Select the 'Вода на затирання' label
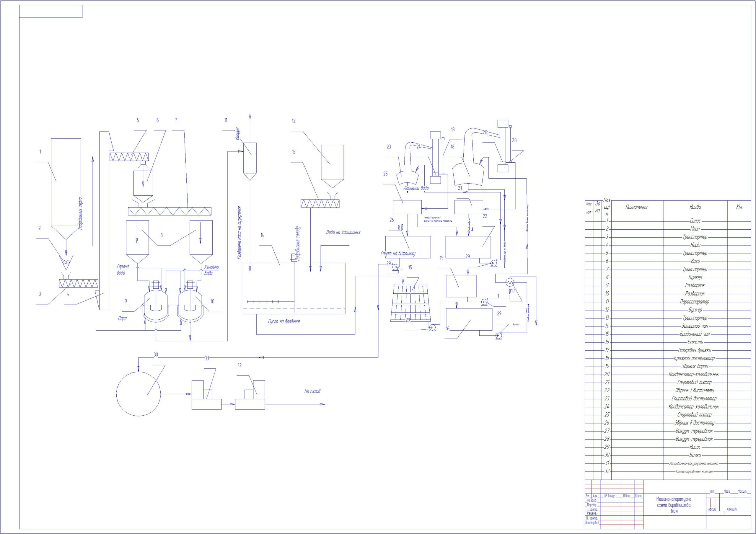Viewport: 756px width, 534px height. (x=343, y=232)
